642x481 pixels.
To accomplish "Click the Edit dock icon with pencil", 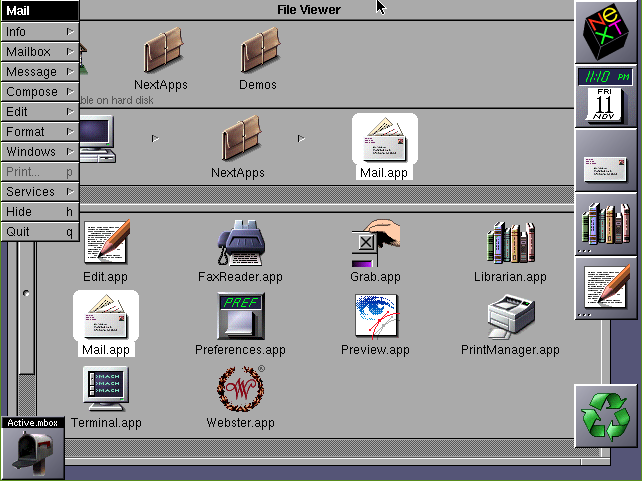I will [606, 288].
